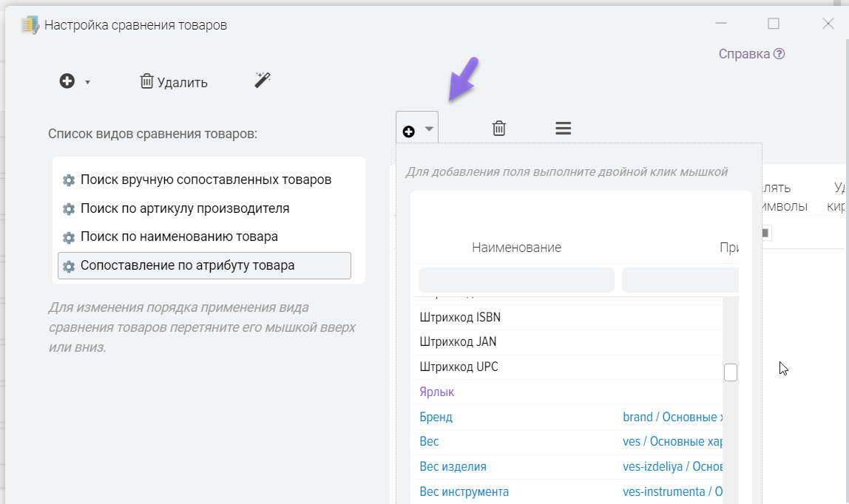Click the Наименование column header
Image resolution: width=849 pixels, height=504 pixels.
516,248
